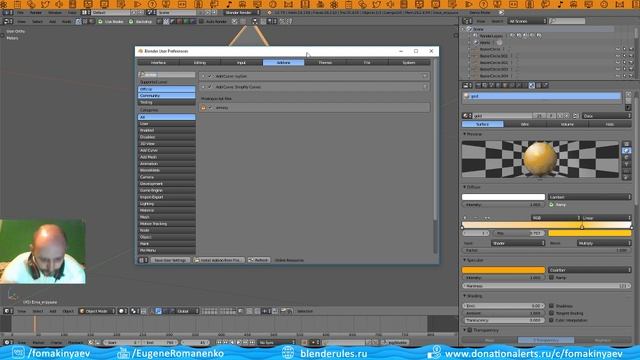Choose the Camera add-on category
The image size is (640, 360).
click(167, 177)
